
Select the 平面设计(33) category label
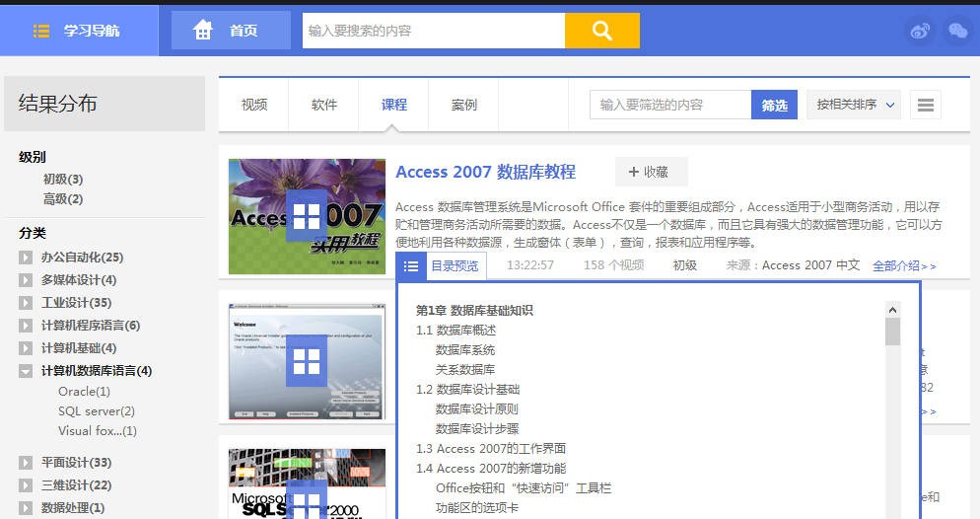pos(76,463)
